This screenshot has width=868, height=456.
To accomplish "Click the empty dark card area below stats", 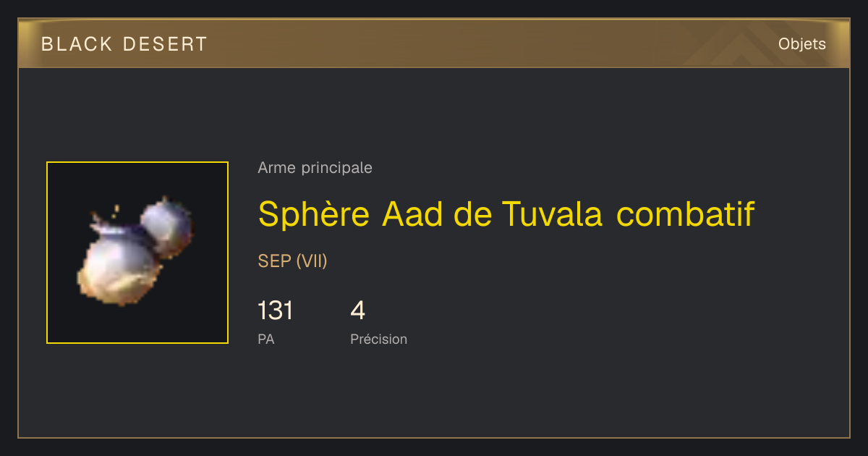I will pyautogui.click(x=434, y=394).
